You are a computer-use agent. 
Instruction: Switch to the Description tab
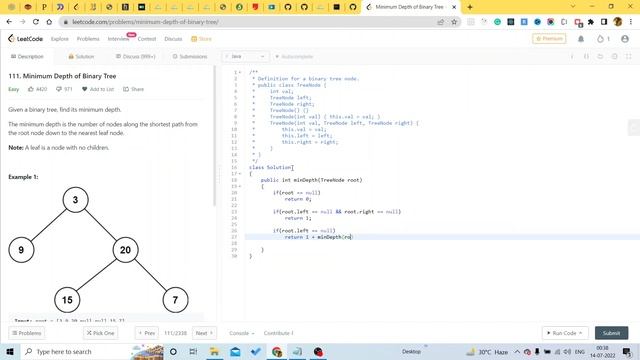click(x=27, y=56)
